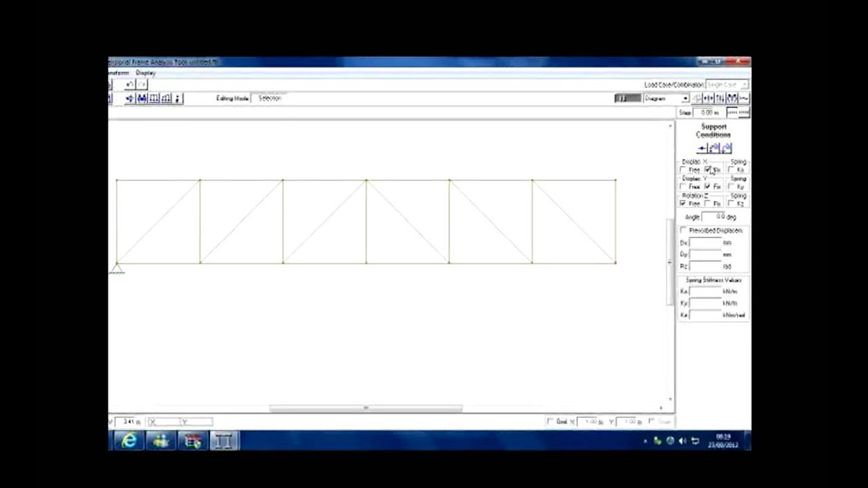Viewport: 868px width, 488px height.
Task: Open the Display menu
Action: pyautogui.click(x=146, y=73)
